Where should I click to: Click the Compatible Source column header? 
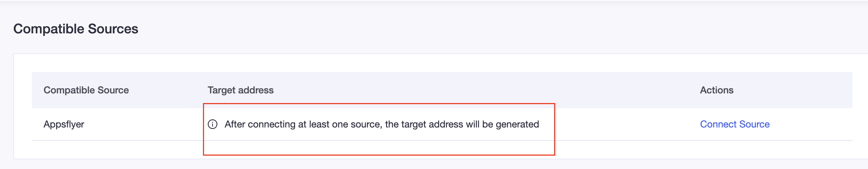coord(86,90)
